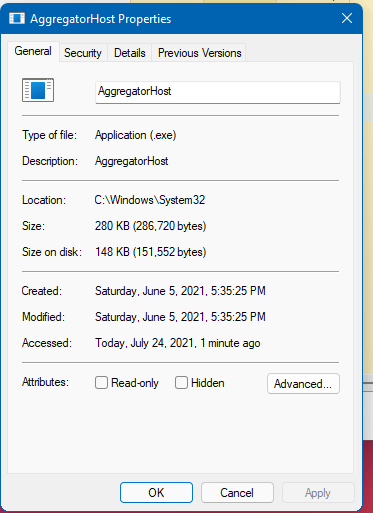
Task: Click the Application (.exe) file type text
Action: point(135,135)
